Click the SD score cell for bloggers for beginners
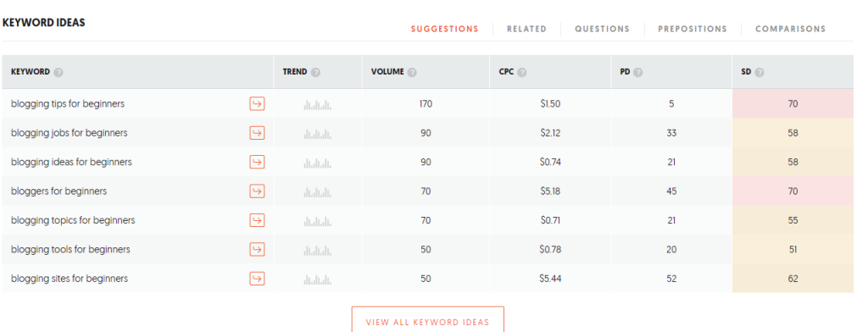The width and height of the screenshot is (868, 332). [793, 191]
